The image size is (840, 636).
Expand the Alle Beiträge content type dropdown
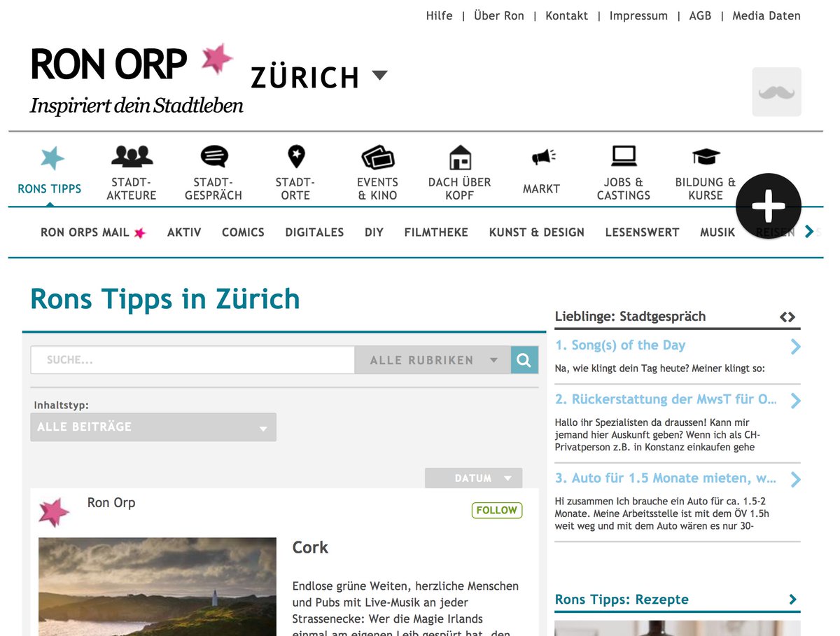pyautogui.click(x=153, y=427)
